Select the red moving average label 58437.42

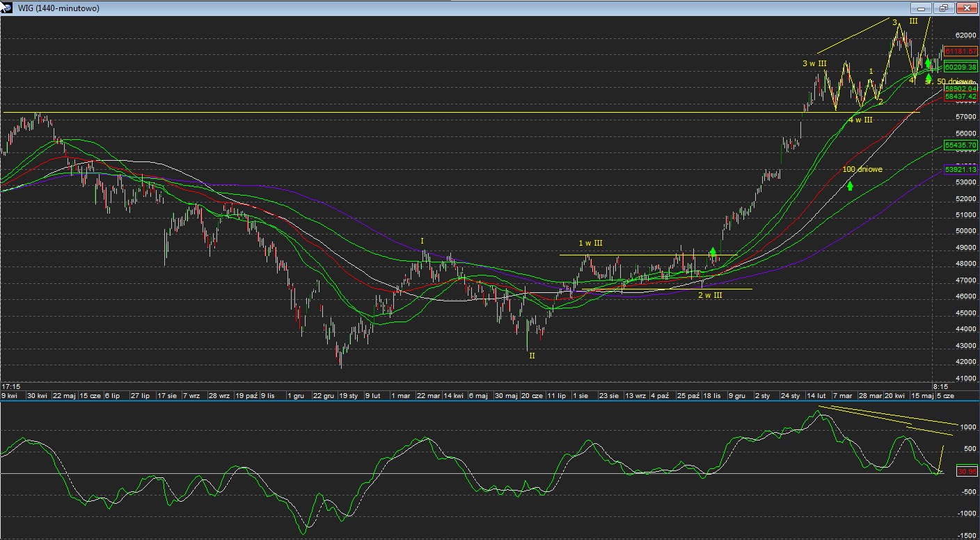961,97
